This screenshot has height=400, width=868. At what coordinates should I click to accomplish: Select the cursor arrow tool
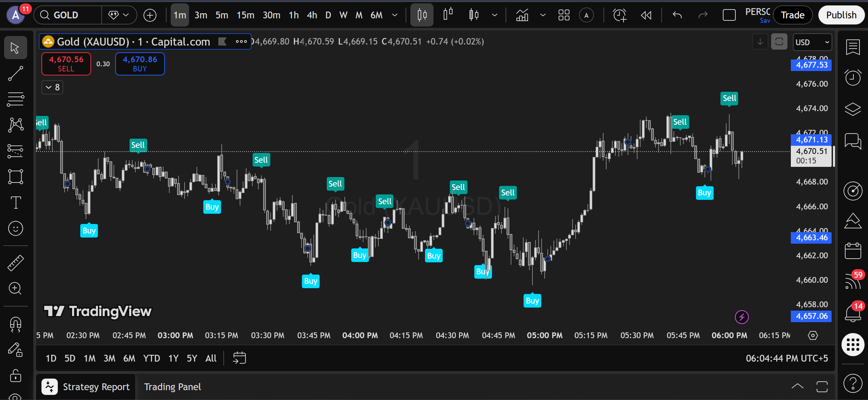pyautogui.click(x=15, y=48)
